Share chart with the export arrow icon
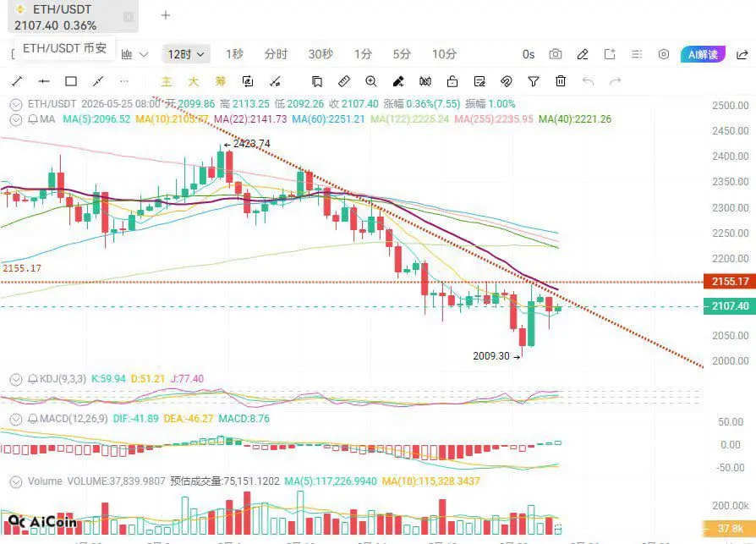This screenshot has height=544, width=756. 742,54
